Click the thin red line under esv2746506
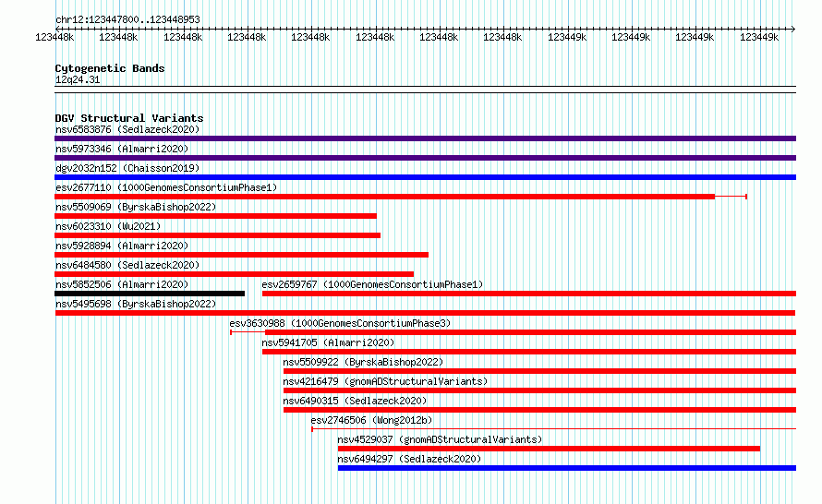Screen dimensions: 822x504 click(x=553, y=429)
